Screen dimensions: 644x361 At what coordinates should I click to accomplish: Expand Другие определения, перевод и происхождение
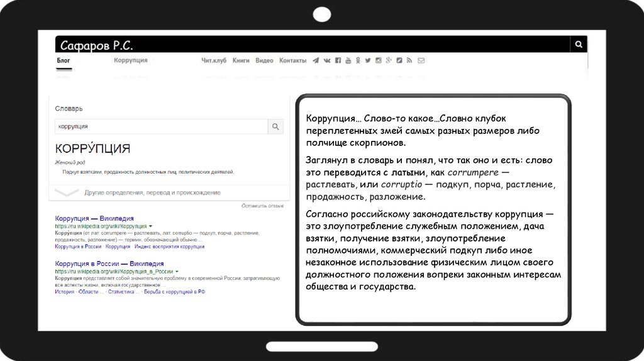(152, 192)
